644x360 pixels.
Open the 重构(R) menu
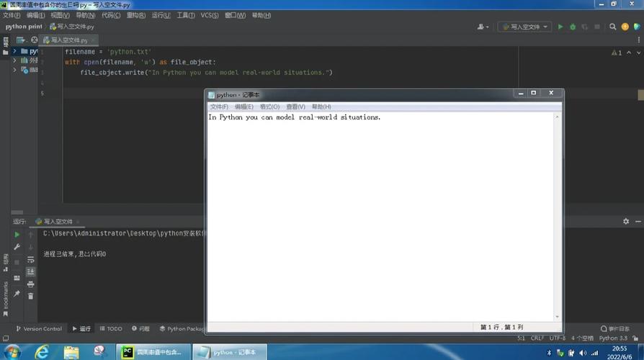pos(136,15)
